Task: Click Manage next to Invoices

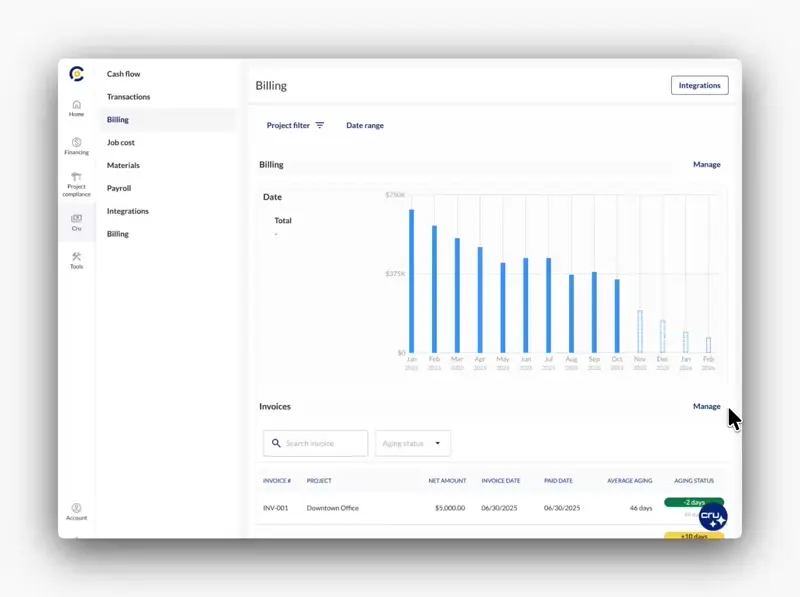Action: pyautogui.click(x=707, y=406)
